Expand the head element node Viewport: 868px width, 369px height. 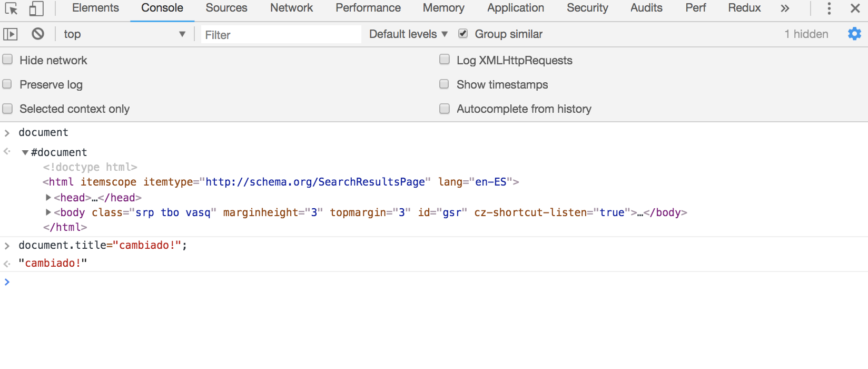[48, 198]
